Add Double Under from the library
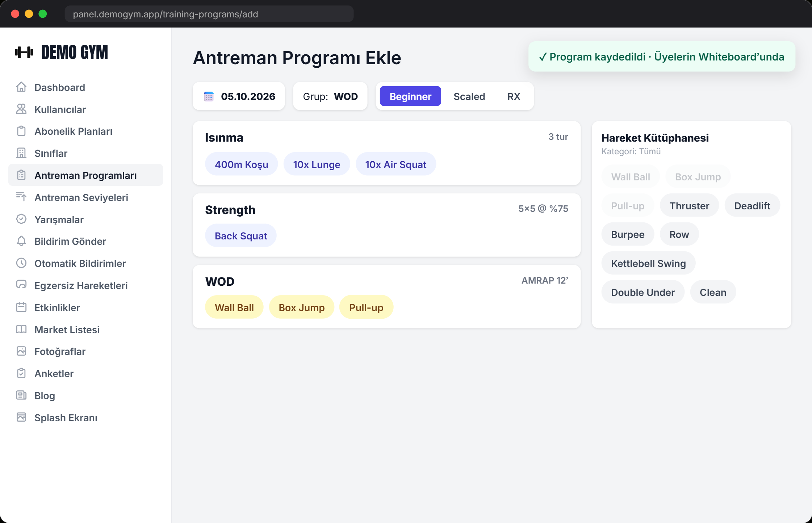The height and width of the screenshot is (523, 812). 643,292
